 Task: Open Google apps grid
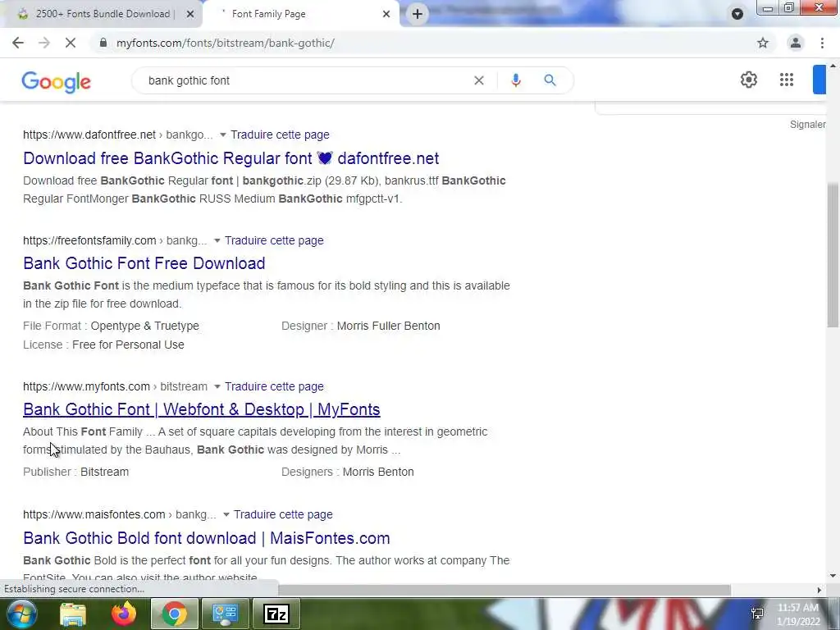tap(787, 80)
